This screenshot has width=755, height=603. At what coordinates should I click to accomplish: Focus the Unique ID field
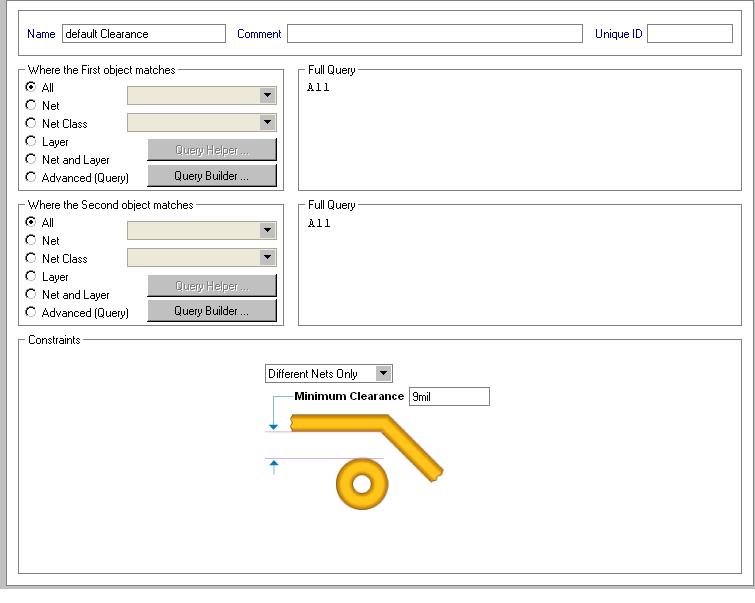click(689, 34)
